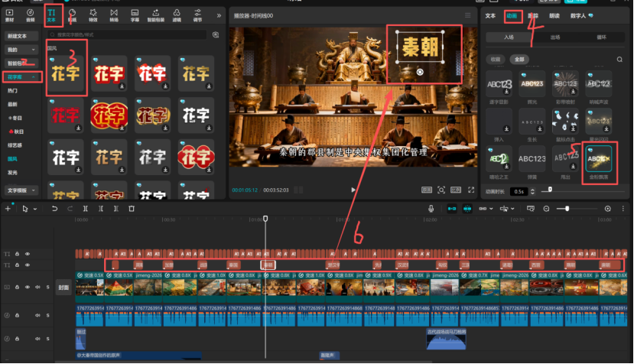The image size is (634, 364).
Task: Click the undo arrow in timeline toolbar
Action: [x=54, y=208]
